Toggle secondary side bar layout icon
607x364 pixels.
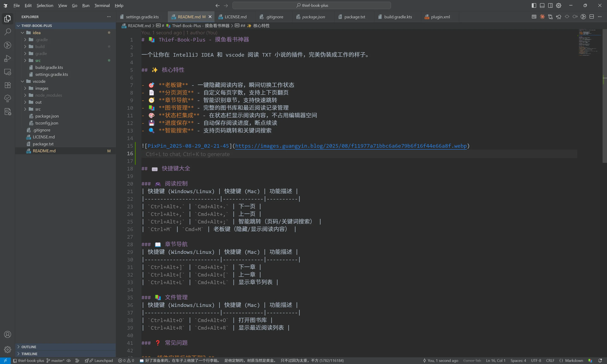coord(550,5)
